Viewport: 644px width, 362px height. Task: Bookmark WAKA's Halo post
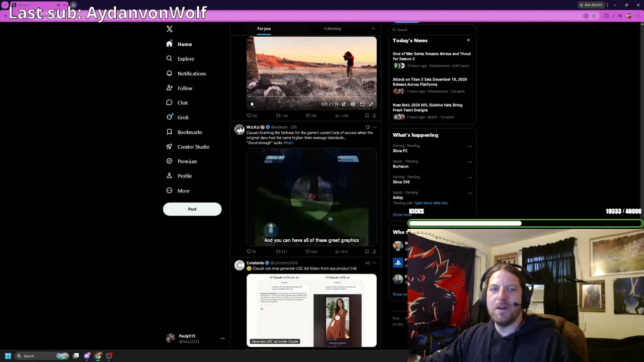pyautogui.click(x=367, y=251)
